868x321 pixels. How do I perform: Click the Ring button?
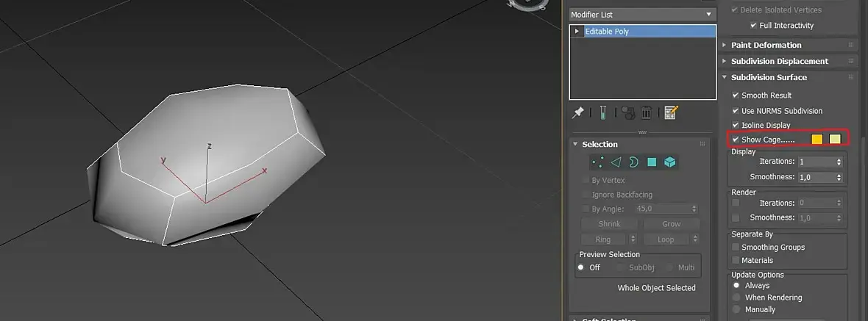click(603, 239)
